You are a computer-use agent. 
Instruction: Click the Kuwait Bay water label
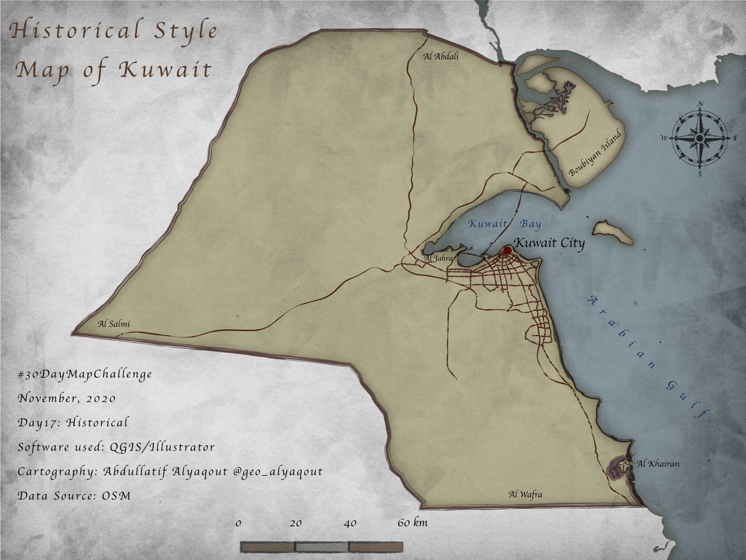(505, 223)
